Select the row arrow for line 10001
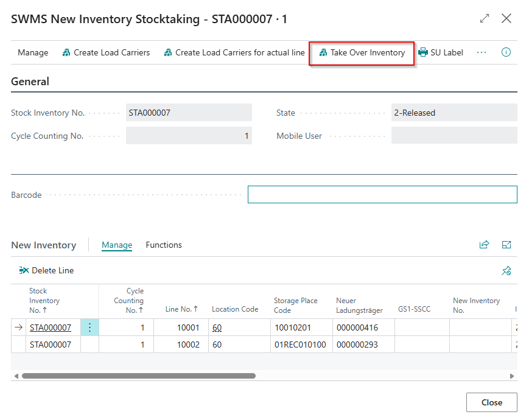Image resolution: width=529 pixels, height=420 pixels. [18, 327]
